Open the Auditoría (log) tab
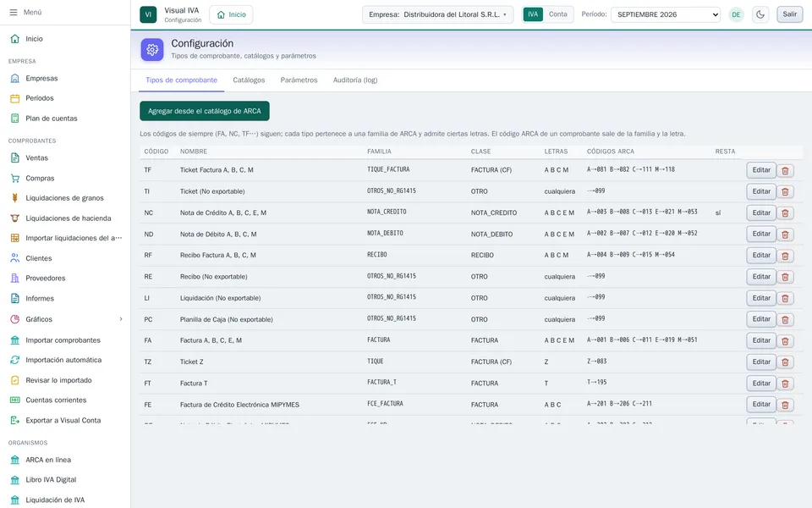This screenshot has width=812, height=508. [x=355, y=80]
